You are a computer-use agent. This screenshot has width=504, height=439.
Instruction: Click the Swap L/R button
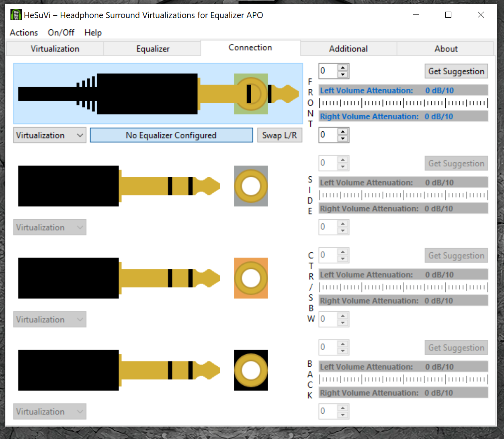[280, 135]
